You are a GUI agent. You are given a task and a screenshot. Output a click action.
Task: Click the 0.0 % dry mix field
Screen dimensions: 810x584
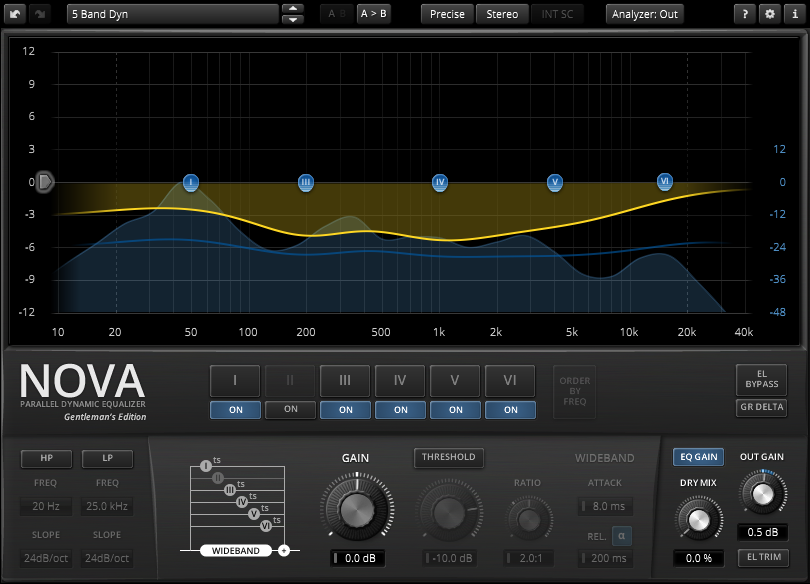pos(698,558)
